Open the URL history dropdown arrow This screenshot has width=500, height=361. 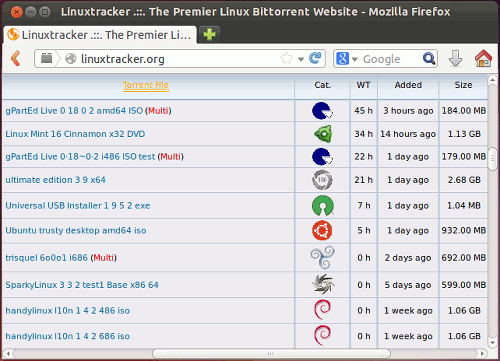point(301,59)
